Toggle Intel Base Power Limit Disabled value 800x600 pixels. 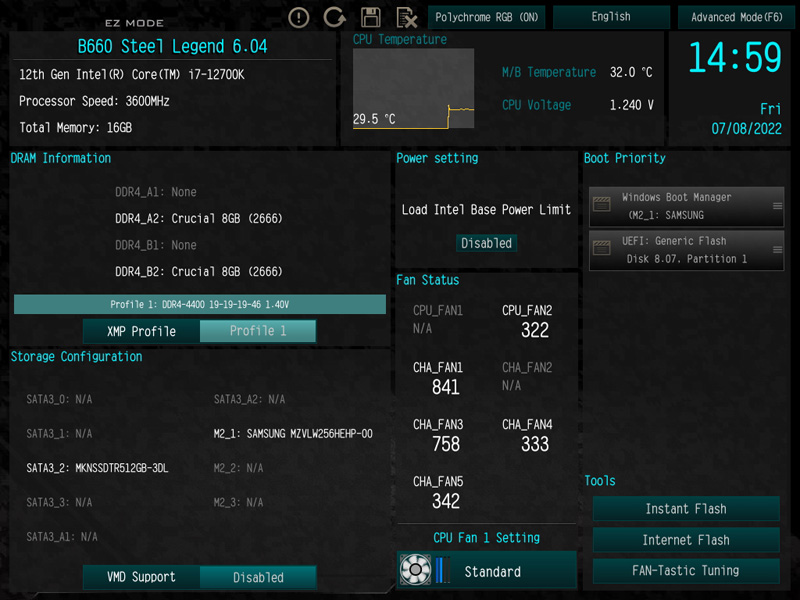[x=486, y=243]
